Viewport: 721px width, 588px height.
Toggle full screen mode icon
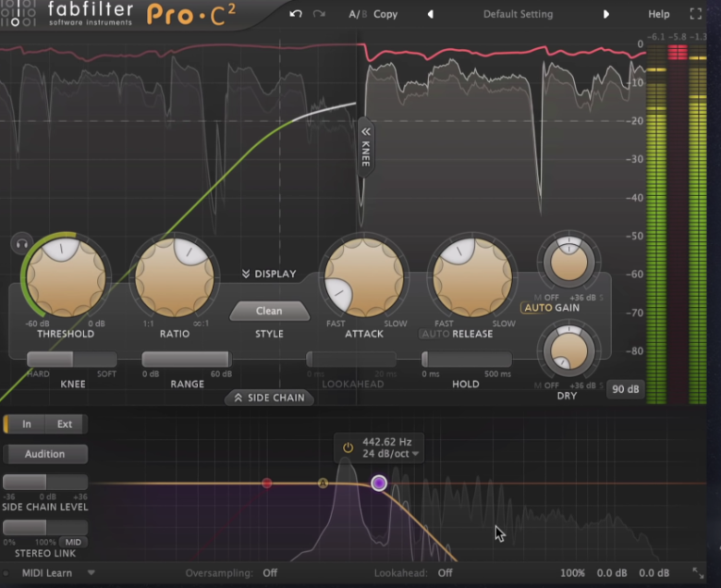[x=696, y=14]
